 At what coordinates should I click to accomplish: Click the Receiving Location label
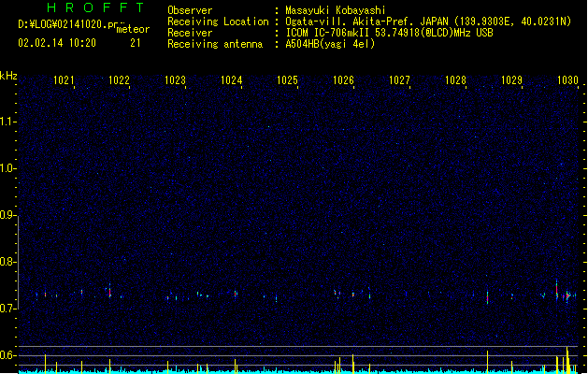218,22
